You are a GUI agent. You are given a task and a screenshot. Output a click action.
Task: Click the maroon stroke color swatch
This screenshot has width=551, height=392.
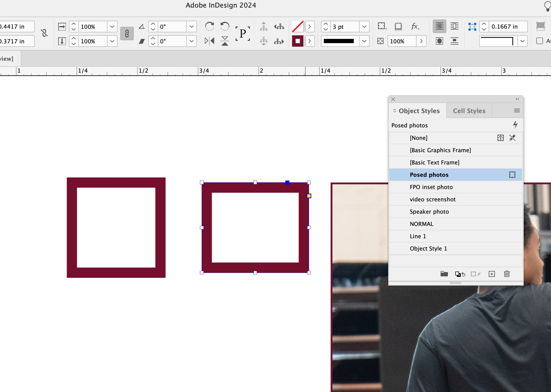tap(297, 41)
